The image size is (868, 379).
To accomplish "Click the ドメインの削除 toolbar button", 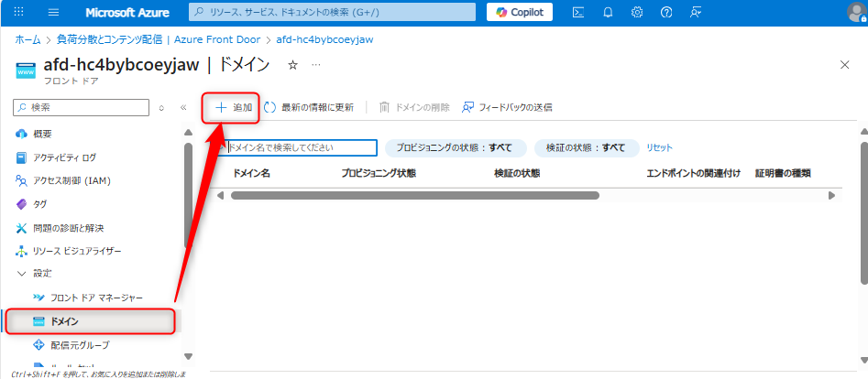I will coord(414,107).
